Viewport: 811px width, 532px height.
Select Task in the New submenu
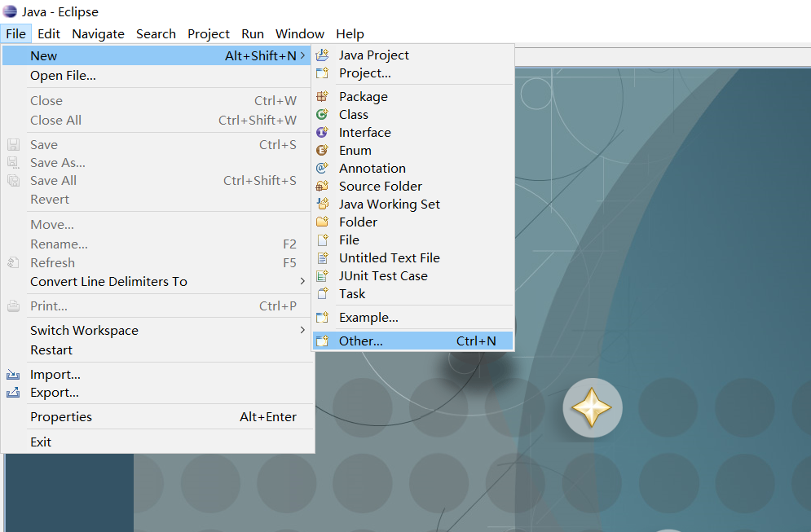(x=412, y=293)
